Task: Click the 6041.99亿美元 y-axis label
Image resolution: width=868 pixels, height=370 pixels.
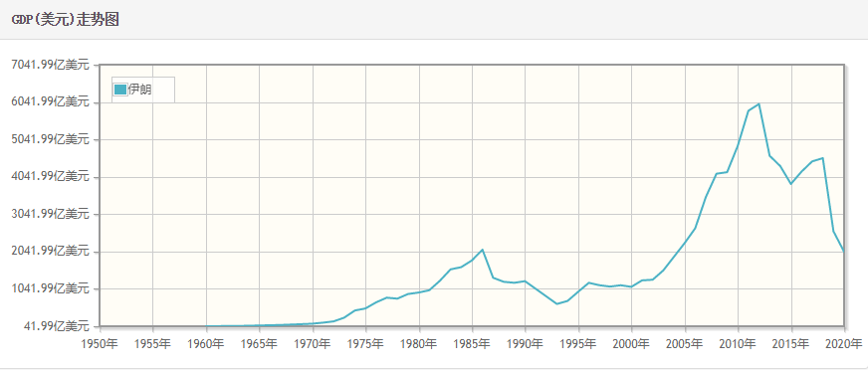Action: [50, 101]
